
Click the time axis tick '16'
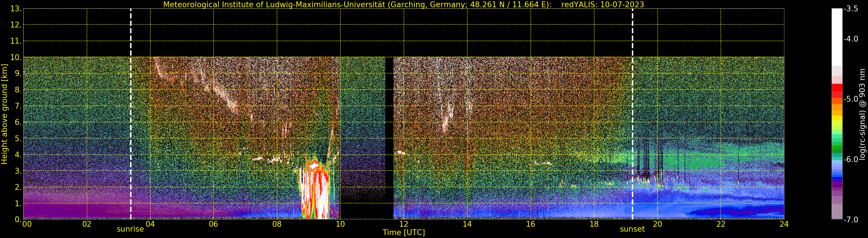[x=531, y=224]
